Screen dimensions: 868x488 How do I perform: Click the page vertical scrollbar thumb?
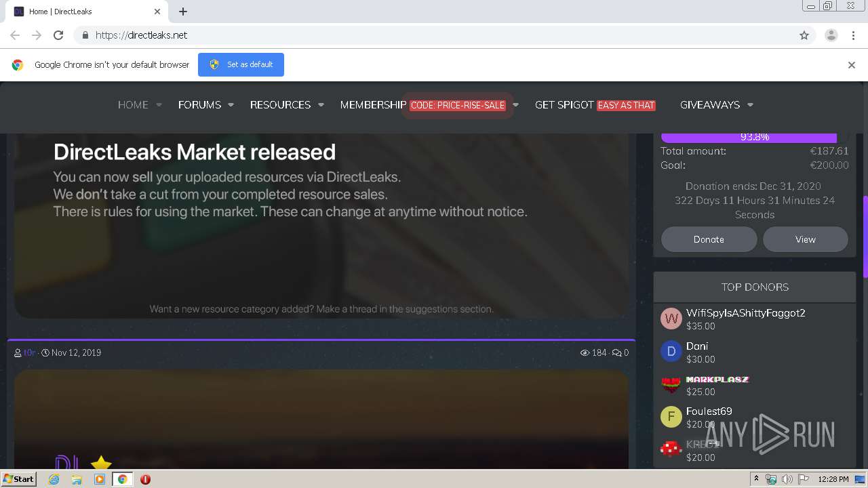click(x=865, y=237)
